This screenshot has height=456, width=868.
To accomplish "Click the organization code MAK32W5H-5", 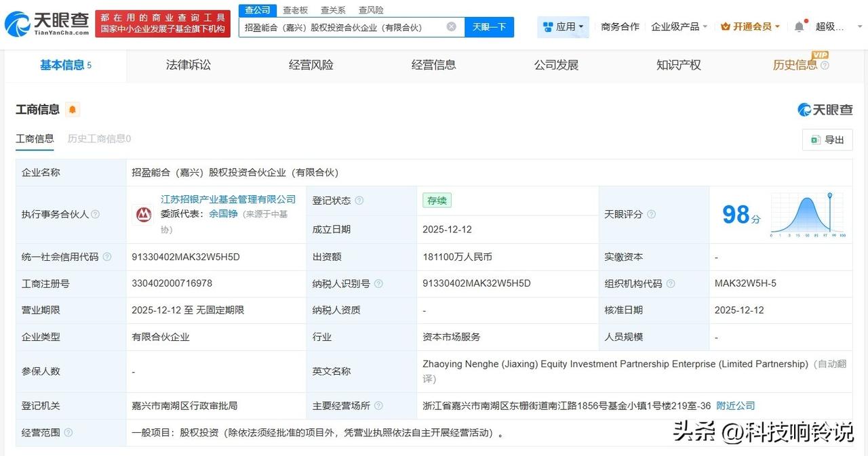I will 745,284.
